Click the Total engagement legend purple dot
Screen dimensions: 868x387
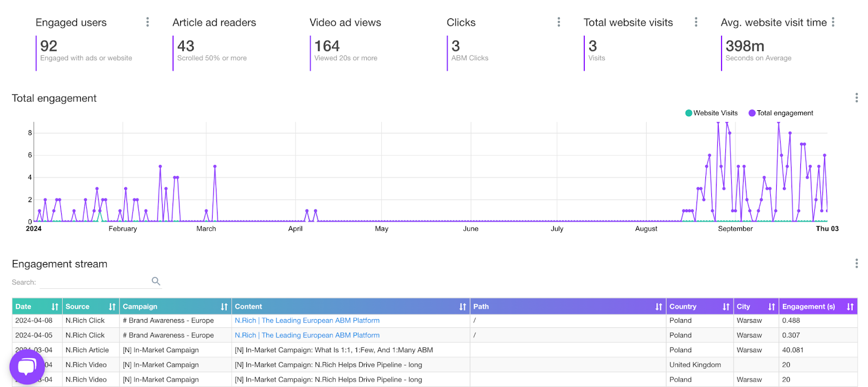752,113
